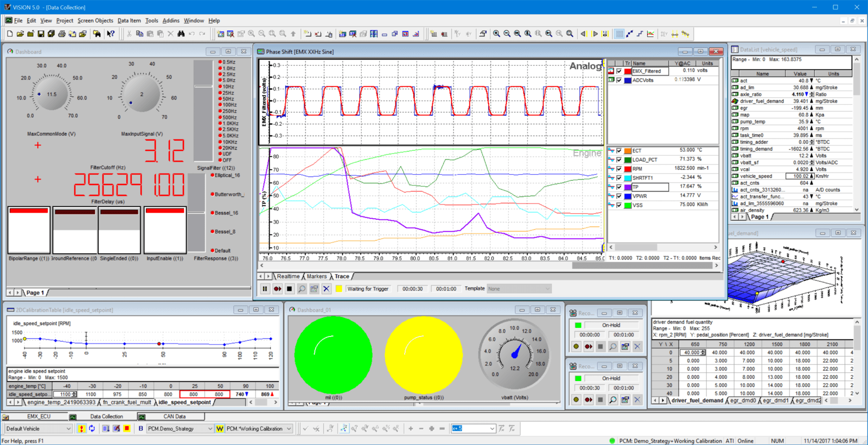Select the fn_crank_fuel_mult table tab
This screenshot has height=445, width=868.
tap(127, 403)
